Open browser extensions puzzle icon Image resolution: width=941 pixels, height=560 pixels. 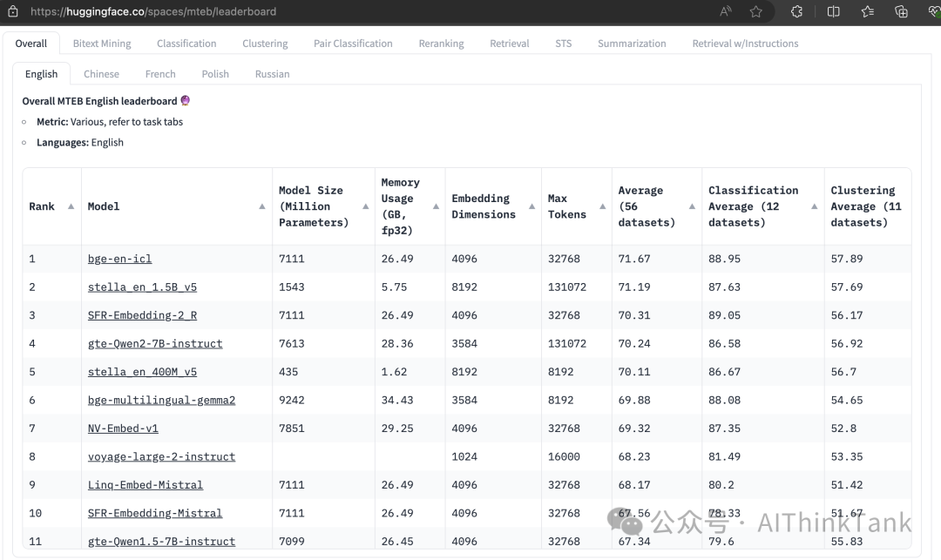(796, 11)
